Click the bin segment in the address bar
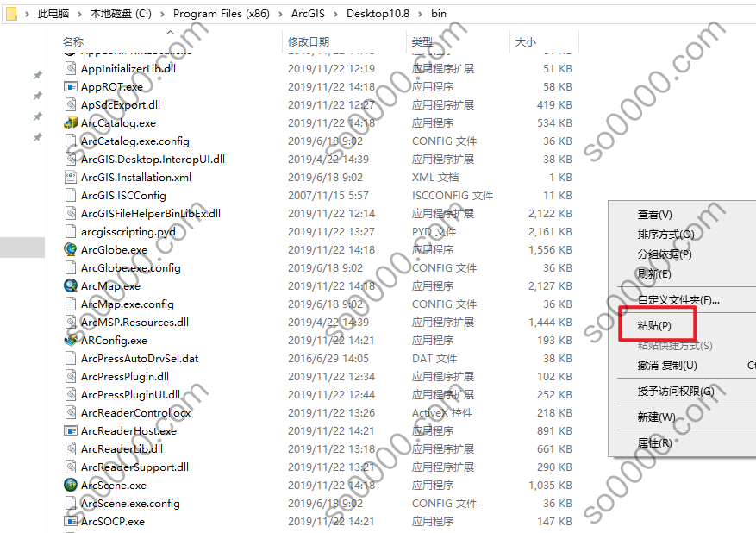Image resolution: width=756 pixels, height=533 pixels. point(439,14)
